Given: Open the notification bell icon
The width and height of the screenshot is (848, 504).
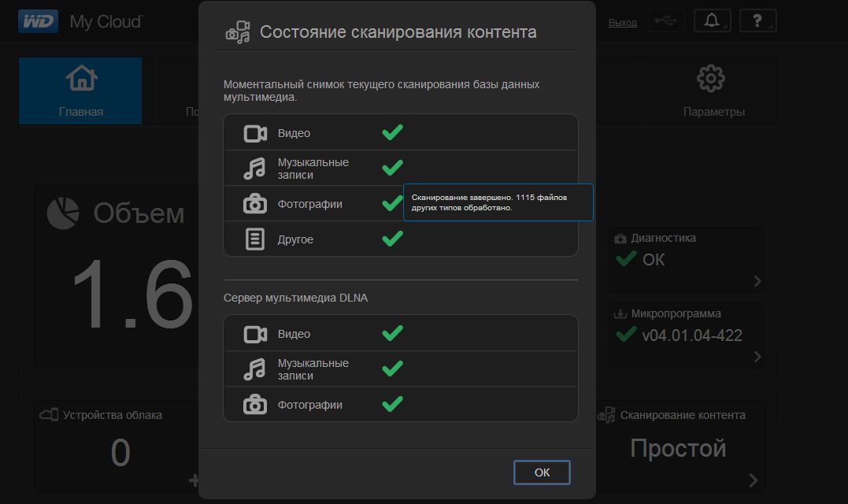Looking at the screenshot, I should coord(711,20).
